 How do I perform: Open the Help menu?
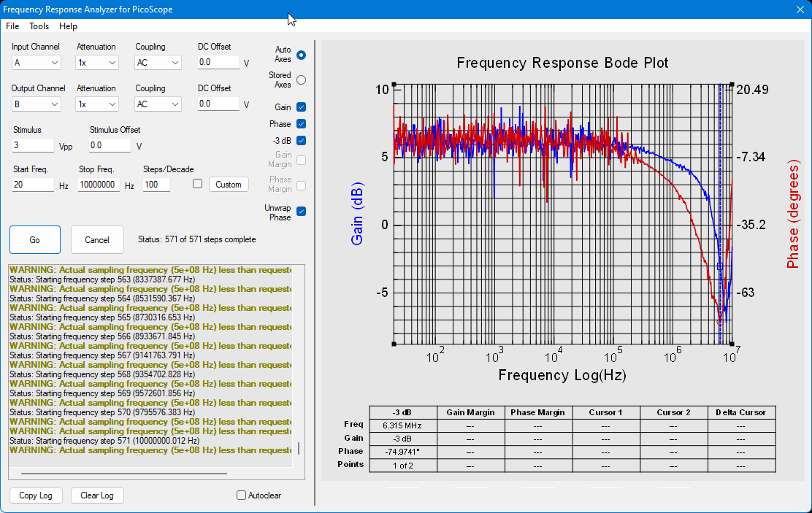point(68,26)
